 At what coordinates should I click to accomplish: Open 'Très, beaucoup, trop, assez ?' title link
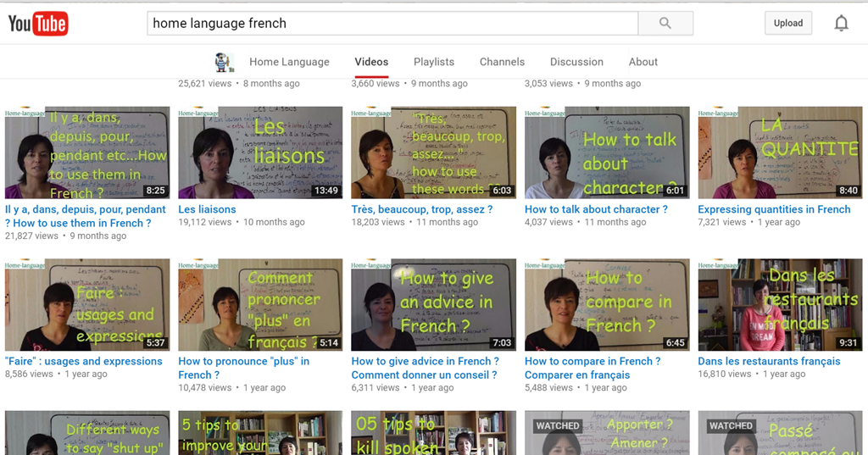click(x=422, y=209)
